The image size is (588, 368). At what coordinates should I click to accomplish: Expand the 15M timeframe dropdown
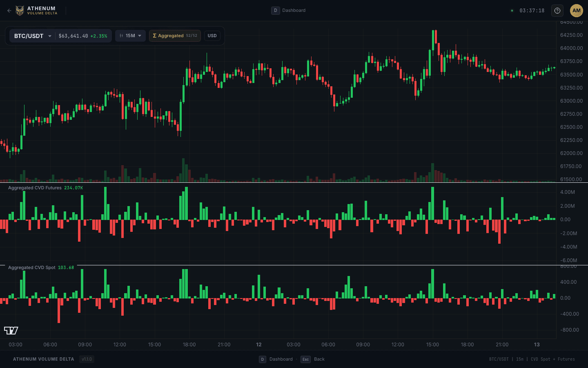(130, 36)
